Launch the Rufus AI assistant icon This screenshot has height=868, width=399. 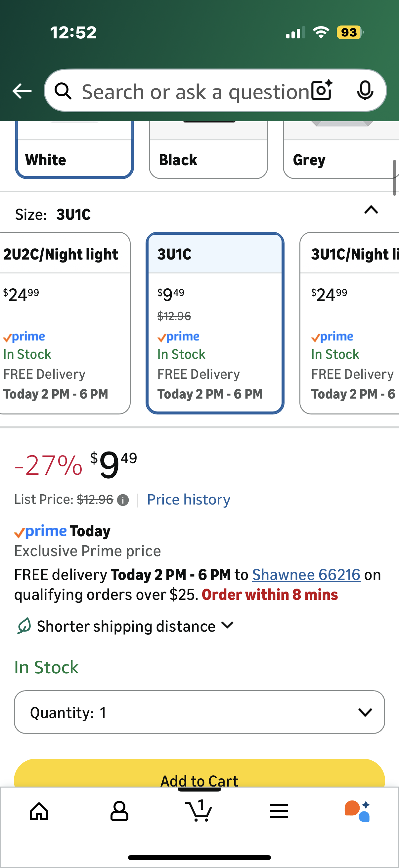[x=358, y=811]
